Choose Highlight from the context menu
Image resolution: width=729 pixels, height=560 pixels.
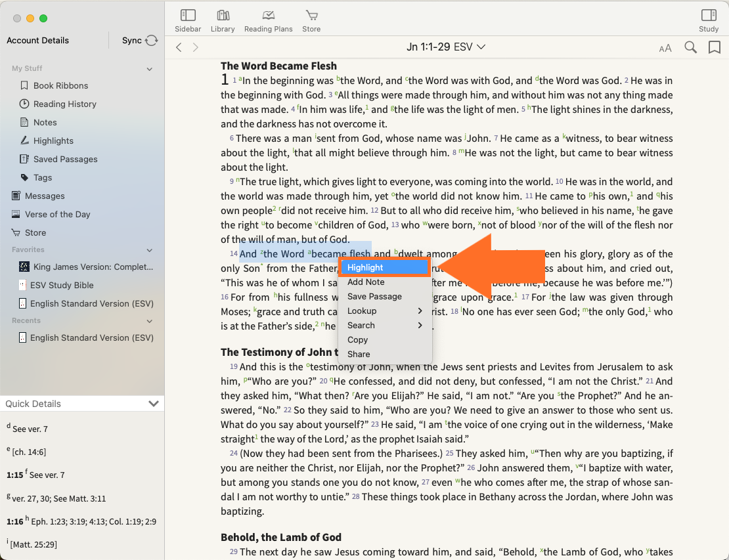pyautogui.click(x=384, y=267)
